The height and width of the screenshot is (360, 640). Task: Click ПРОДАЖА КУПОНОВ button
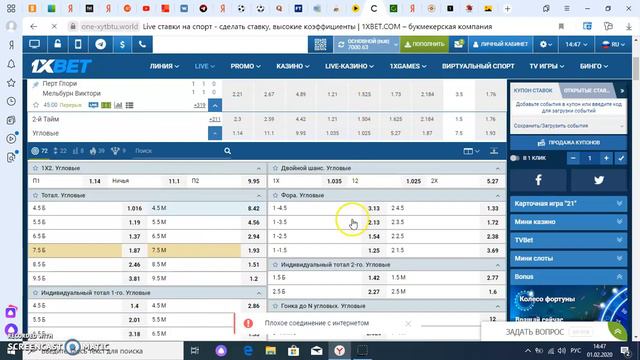click(568, 142)
